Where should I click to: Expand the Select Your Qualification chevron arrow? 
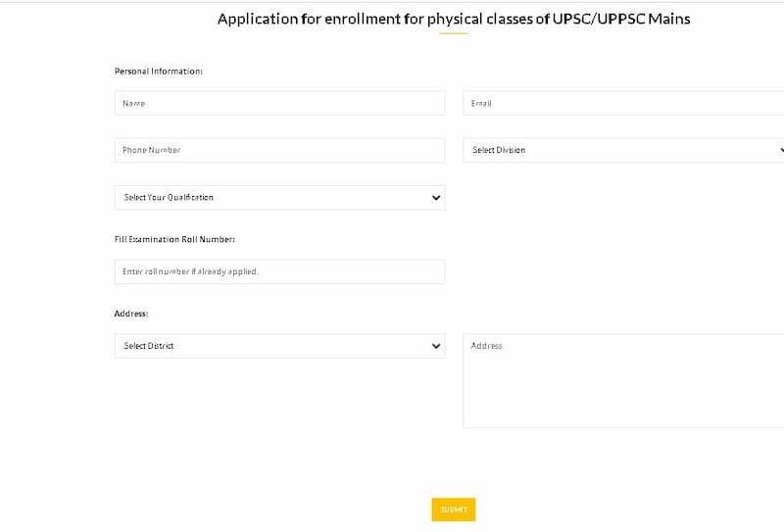click(x=436, y=198)
